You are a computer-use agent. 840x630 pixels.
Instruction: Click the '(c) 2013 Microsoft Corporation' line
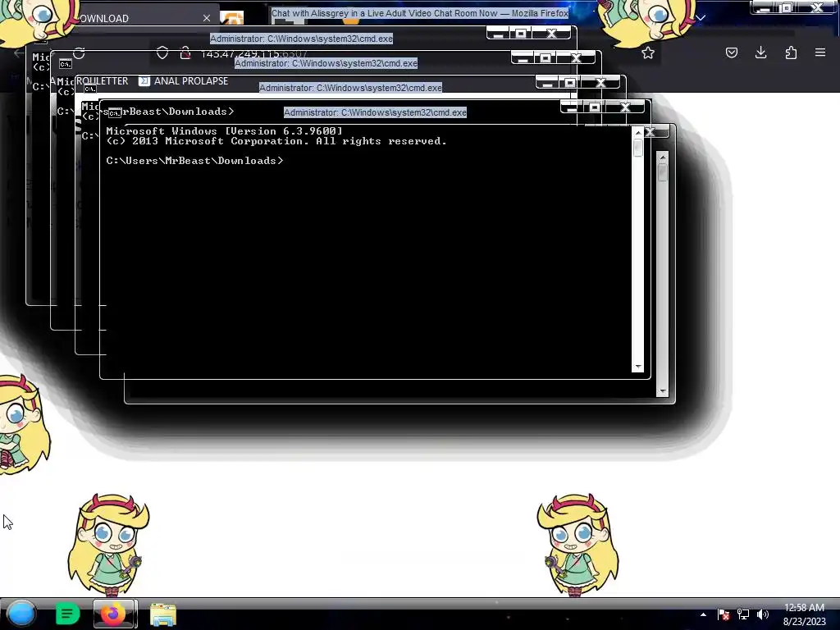pyautogui.click(x=276, y=141)
